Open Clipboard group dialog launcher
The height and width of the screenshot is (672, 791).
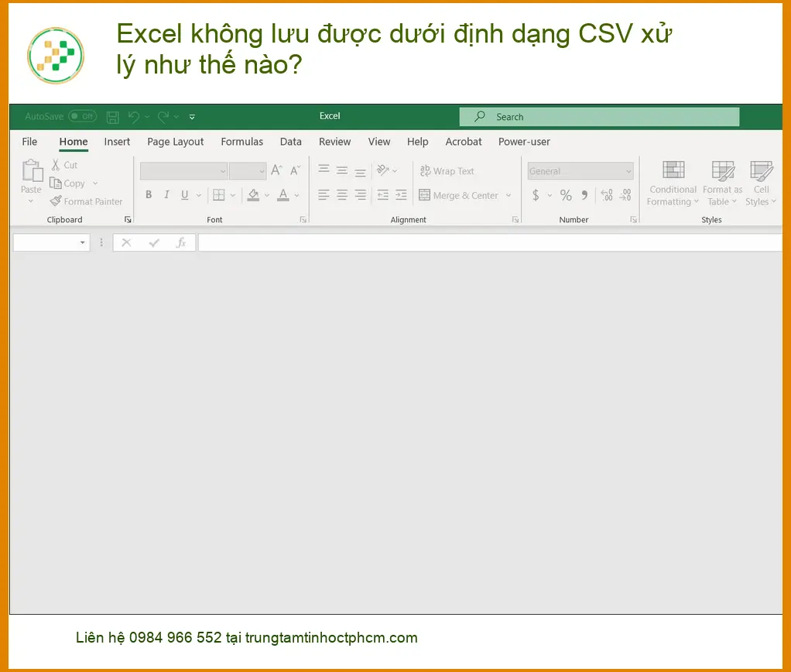click(128, 220)
